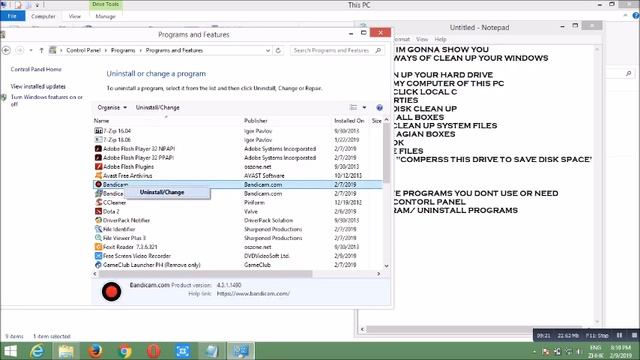
Task: Open the address bar history dropdown
Action: click(x=268, y=50)
